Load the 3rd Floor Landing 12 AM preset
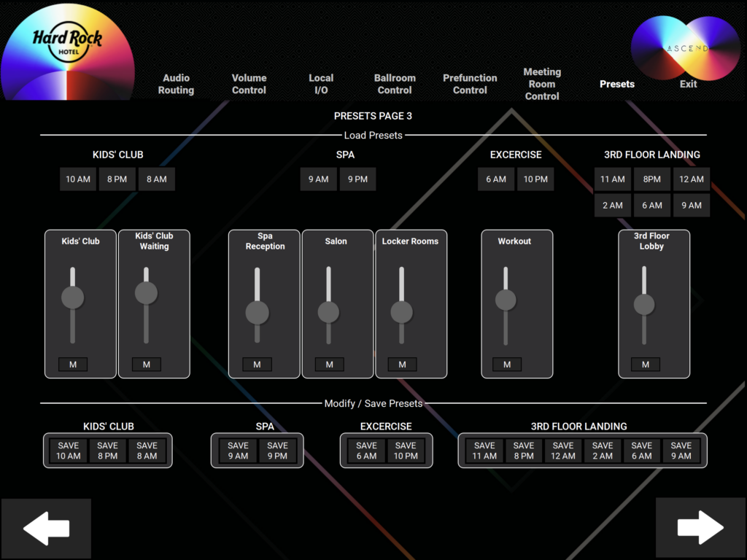Image resolution: width=747 pixels, height=560 pixels. click(x=691, y=179)
